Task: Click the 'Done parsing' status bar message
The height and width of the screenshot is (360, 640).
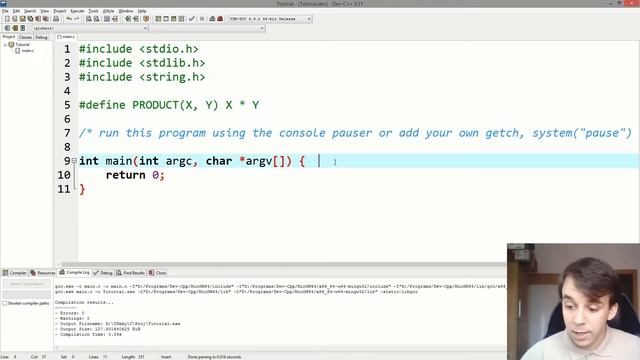Action: click(x=214, y=357)
